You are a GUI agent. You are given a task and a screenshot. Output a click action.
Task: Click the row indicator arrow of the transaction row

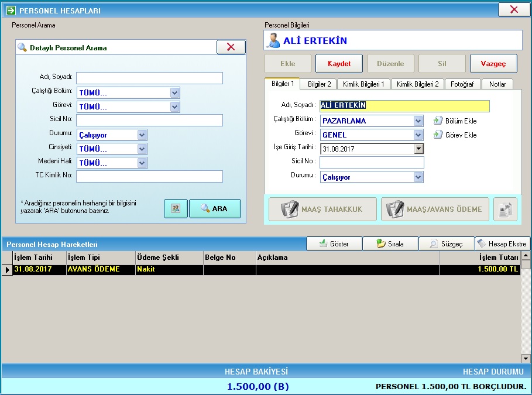pyautogui.click(x=7, y=270)
